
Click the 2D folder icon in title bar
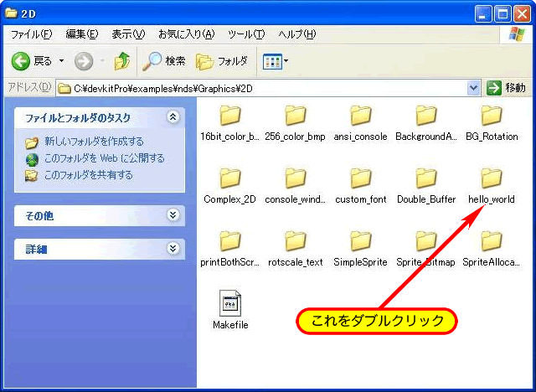coord(11,13)
